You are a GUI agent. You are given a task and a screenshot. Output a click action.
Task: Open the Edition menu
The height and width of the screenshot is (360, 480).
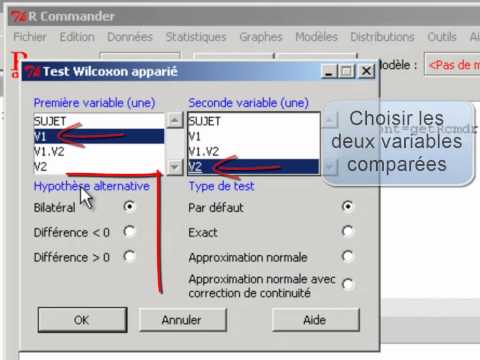pyautogui.click(x=77, y=37)
